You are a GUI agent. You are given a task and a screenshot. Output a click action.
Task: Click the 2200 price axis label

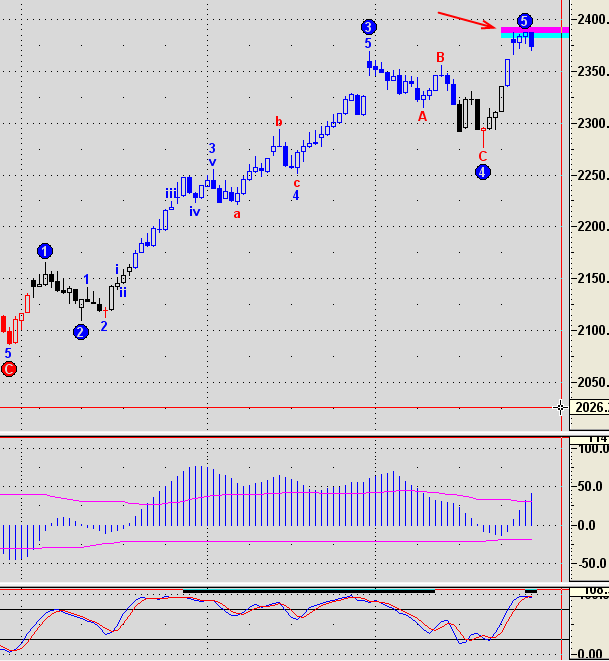point(593,227)
